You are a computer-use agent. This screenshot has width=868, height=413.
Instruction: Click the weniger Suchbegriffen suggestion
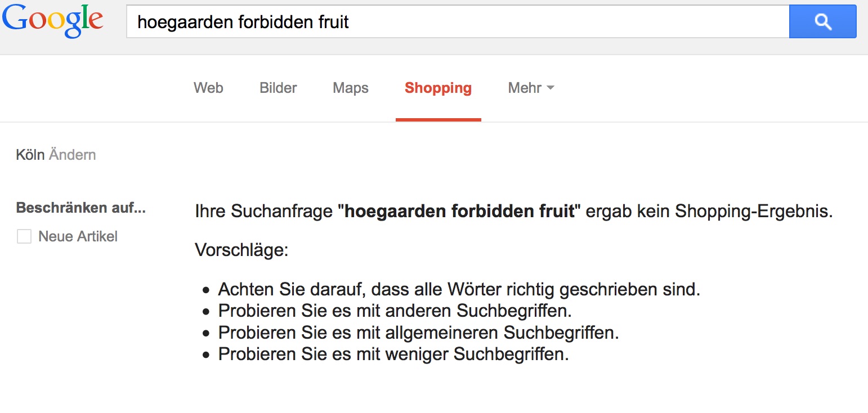(x=393, y=354)
